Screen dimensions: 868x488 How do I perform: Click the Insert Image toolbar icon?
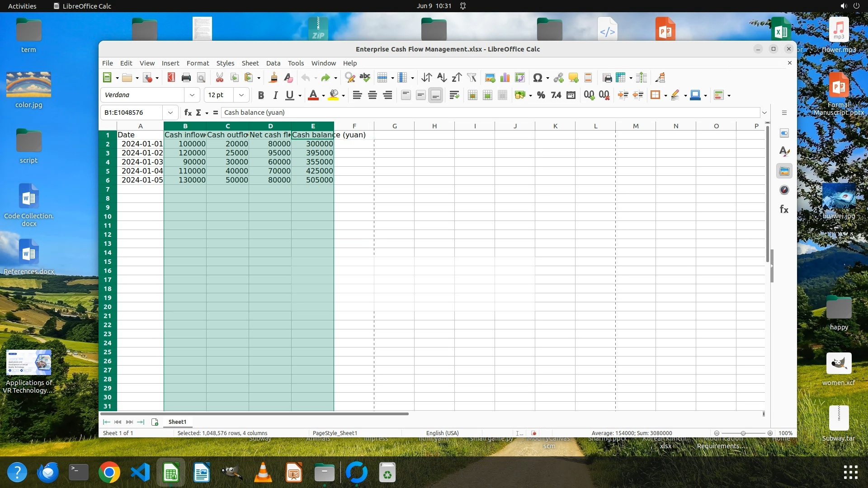pyautogui.click(x=490, y=78)
